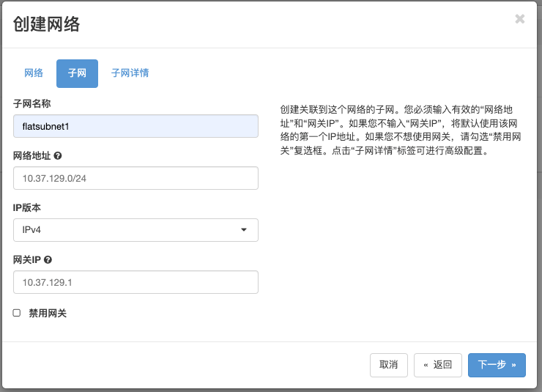The height and width of the screenshot is (392, 542).
Task: Click the 网关IP label text
Action: pyautogui.click(x=27, y=259)
